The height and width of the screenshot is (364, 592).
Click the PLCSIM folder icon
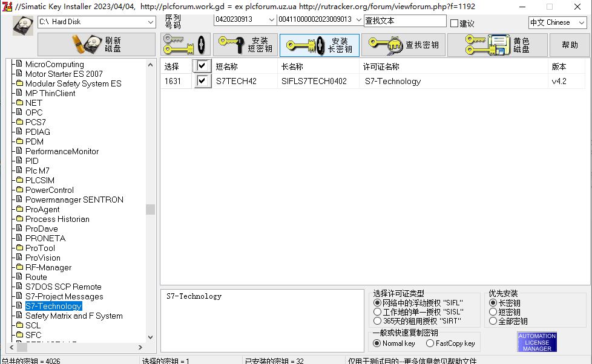click(x=19, y=180)
